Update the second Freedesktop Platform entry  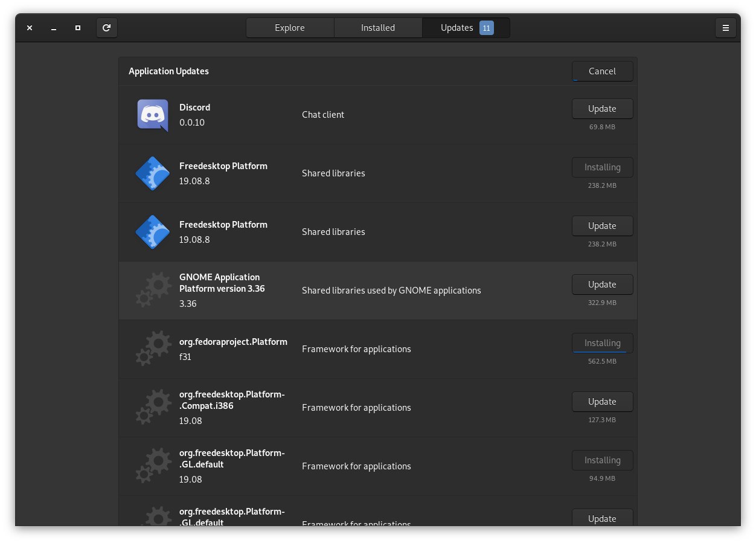tap(603, 226)
